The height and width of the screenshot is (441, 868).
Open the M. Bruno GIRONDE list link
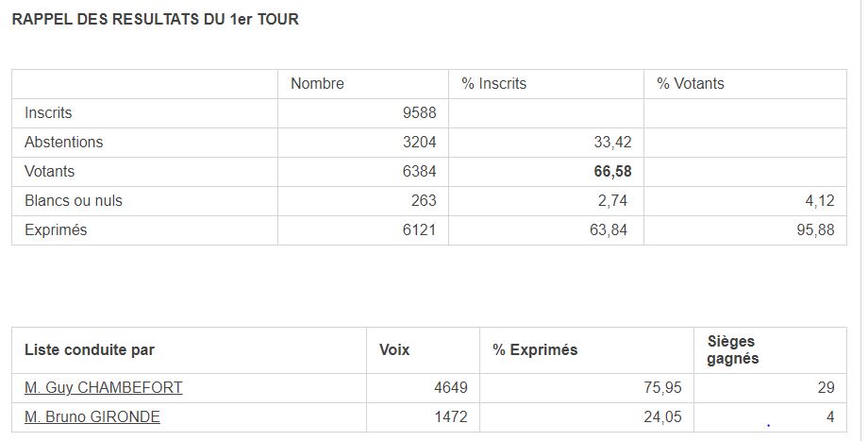tap(92, 416)
